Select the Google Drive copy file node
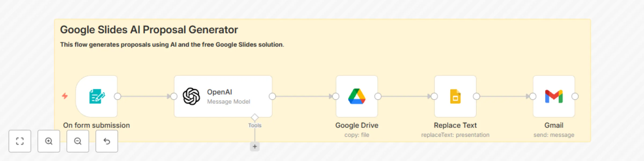Image resolution: width=644 pixels, height=161 pixels. pos(357,96)
